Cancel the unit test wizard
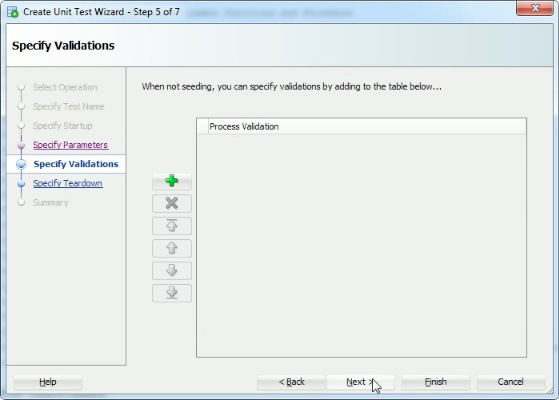Viewport: 559px width, 400px height. [511, 382]
